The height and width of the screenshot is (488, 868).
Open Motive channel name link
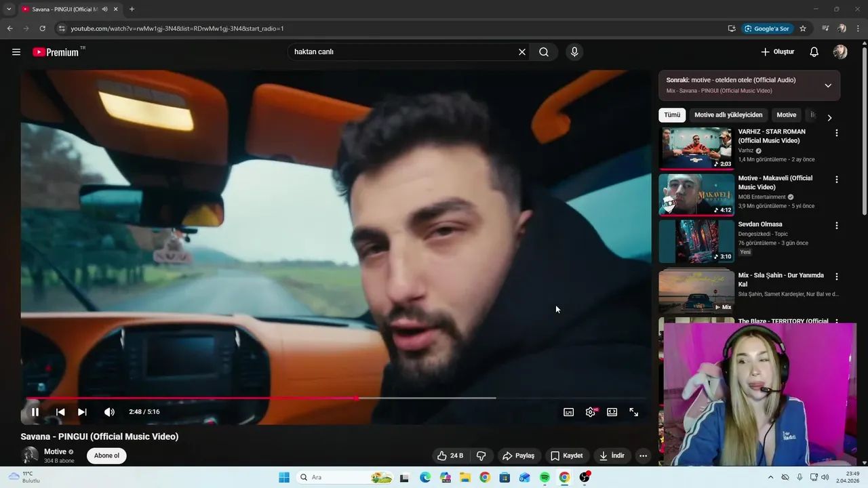[x=55, y=451]
